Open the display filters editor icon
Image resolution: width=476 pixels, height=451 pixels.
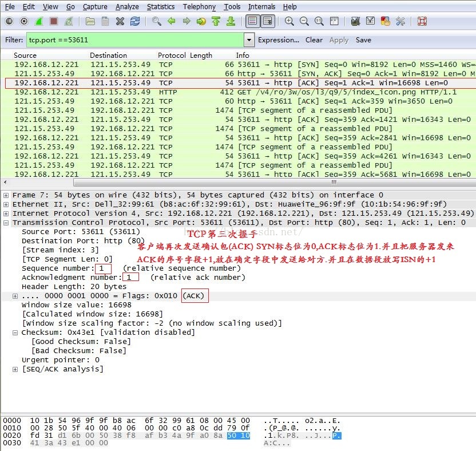370,21
